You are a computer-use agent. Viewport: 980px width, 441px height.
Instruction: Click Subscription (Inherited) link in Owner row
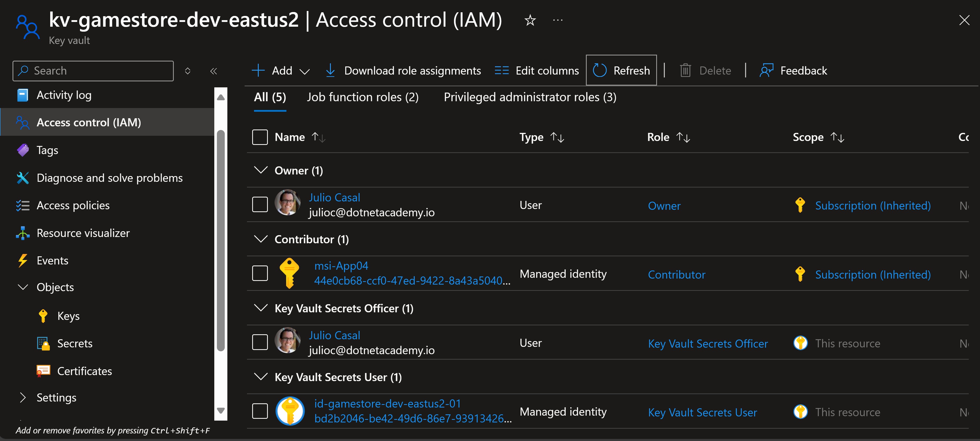873,206
